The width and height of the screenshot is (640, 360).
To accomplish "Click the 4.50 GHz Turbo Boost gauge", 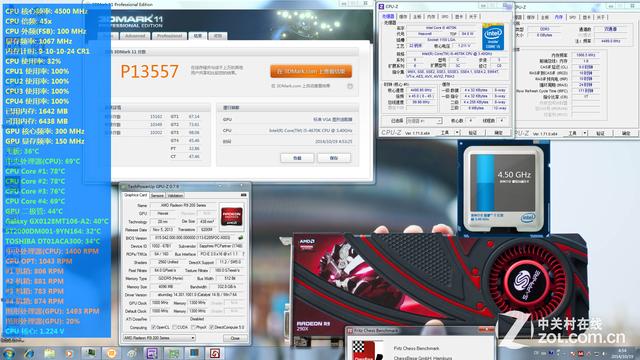I will (503, 182).
